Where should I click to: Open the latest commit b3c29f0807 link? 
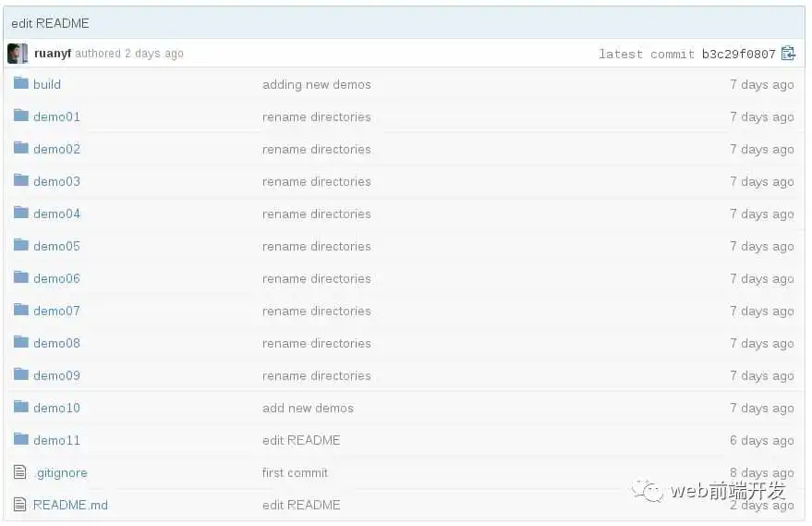click(x=738, y=55)
